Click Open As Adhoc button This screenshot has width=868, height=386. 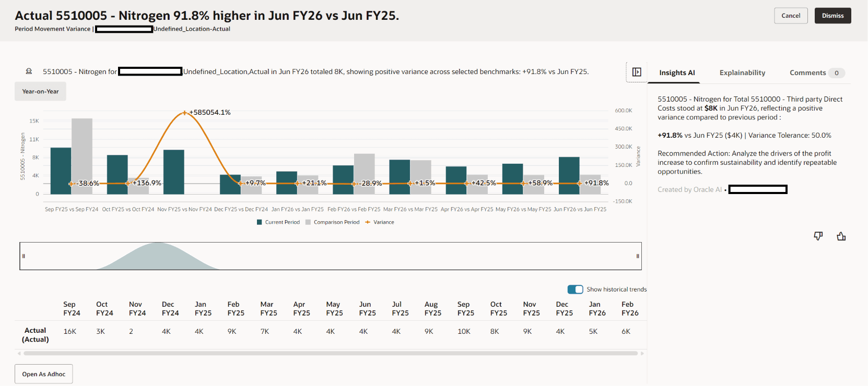[x=44, y=374]
